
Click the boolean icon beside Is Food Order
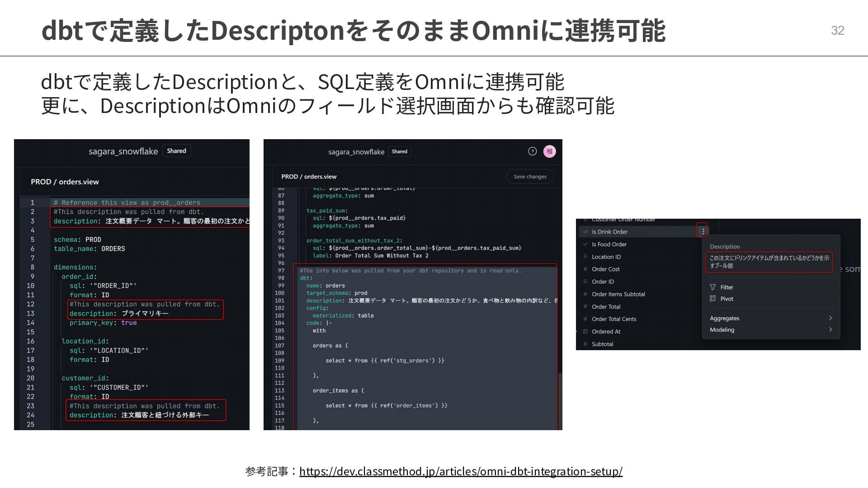pyautogui.click(x=585, y=244)
